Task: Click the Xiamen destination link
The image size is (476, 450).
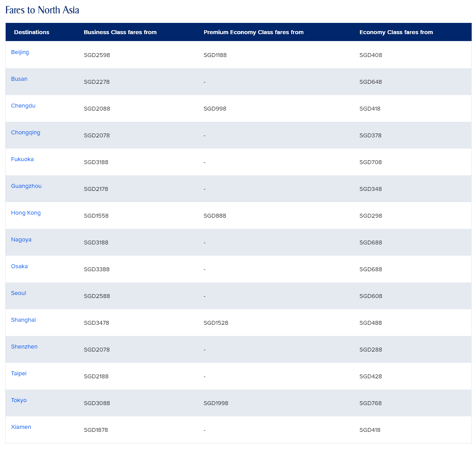Action: [x=21, y=427]
